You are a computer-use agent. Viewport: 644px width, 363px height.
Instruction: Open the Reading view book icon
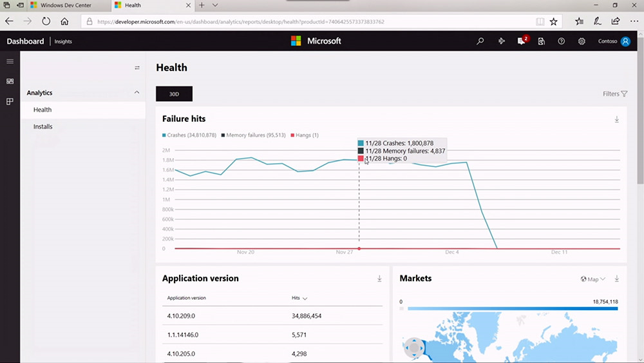coord(540,21)
